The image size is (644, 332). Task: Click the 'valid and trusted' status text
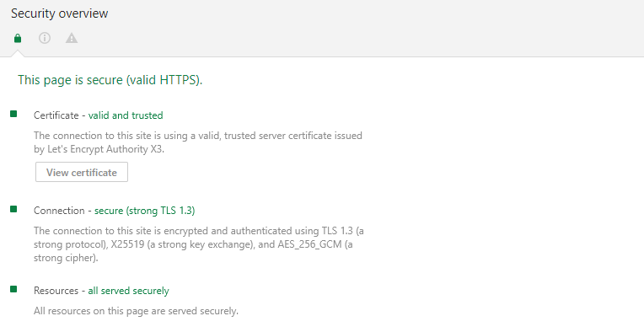click(126, 115)
